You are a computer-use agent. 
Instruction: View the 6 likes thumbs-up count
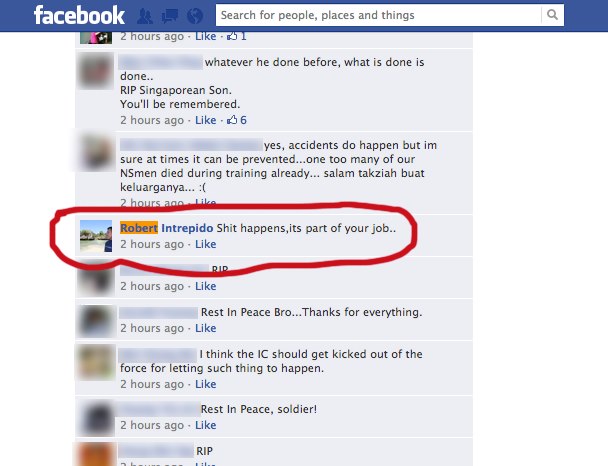237,120
